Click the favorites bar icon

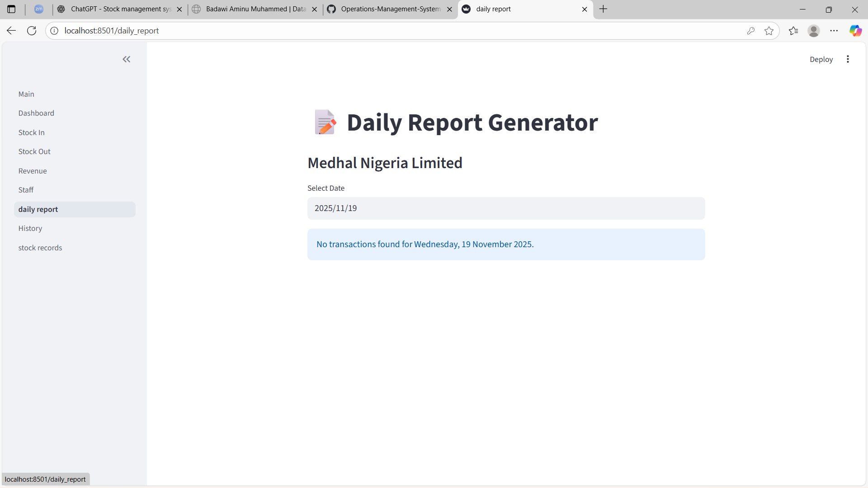click(x=793, y=30)
